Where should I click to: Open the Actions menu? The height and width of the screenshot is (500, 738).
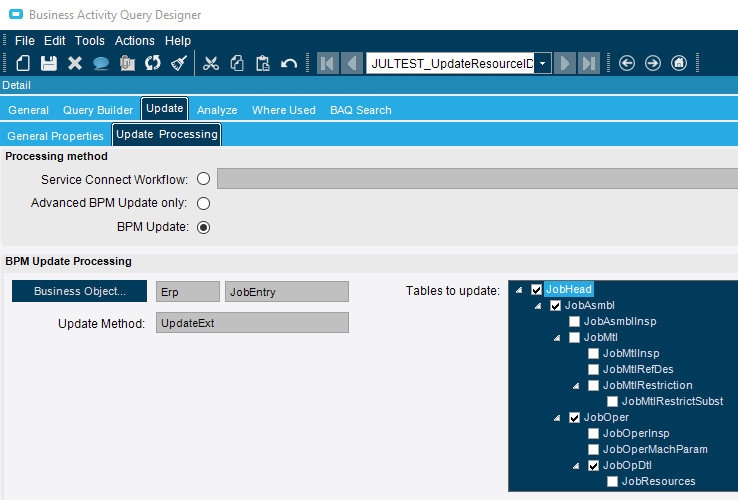pyautogui.click(x=135, y=41)
